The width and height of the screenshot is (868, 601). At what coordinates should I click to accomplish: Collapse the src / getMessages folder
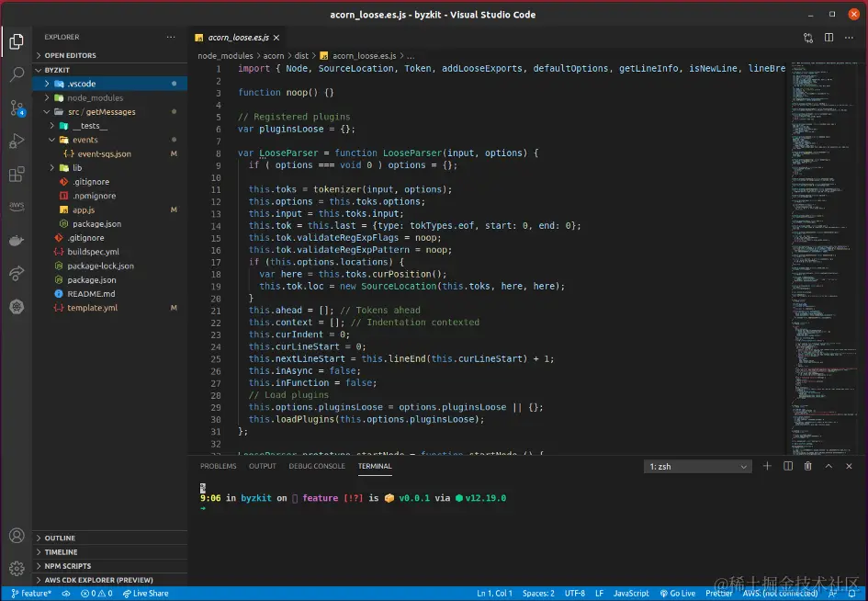click(109, 112)
